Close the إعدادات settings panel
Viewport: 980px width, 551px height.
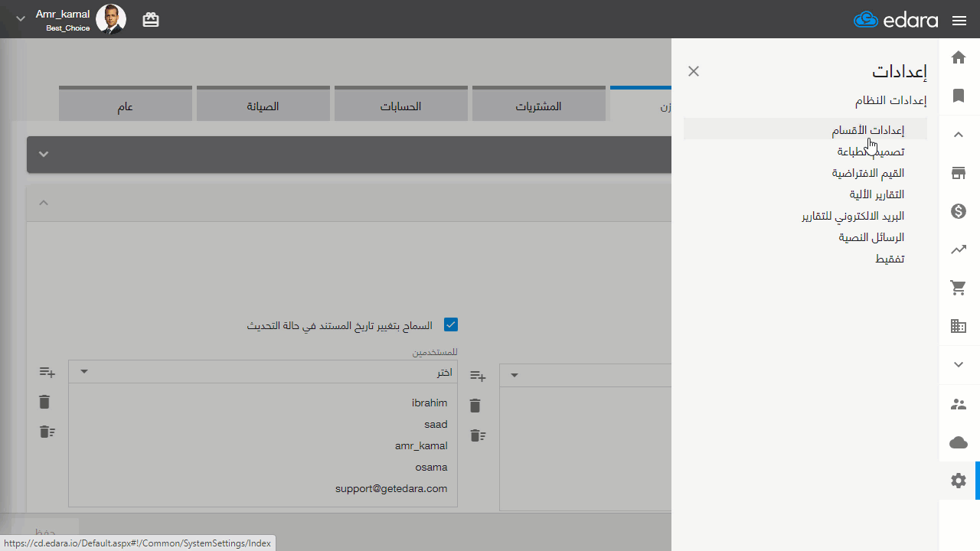694,71
